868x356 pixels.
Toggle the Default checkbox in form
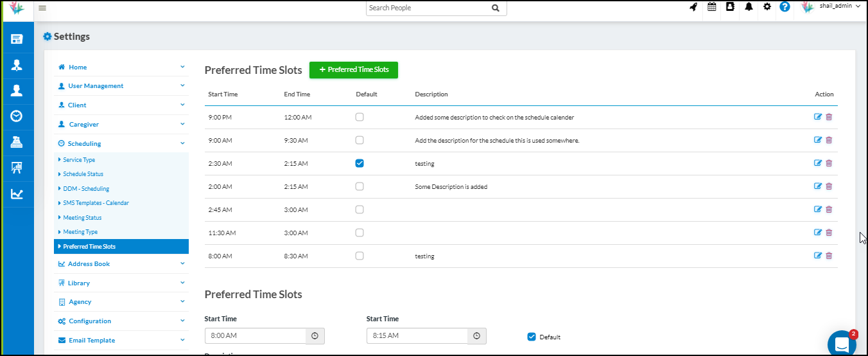click(531, 337)
